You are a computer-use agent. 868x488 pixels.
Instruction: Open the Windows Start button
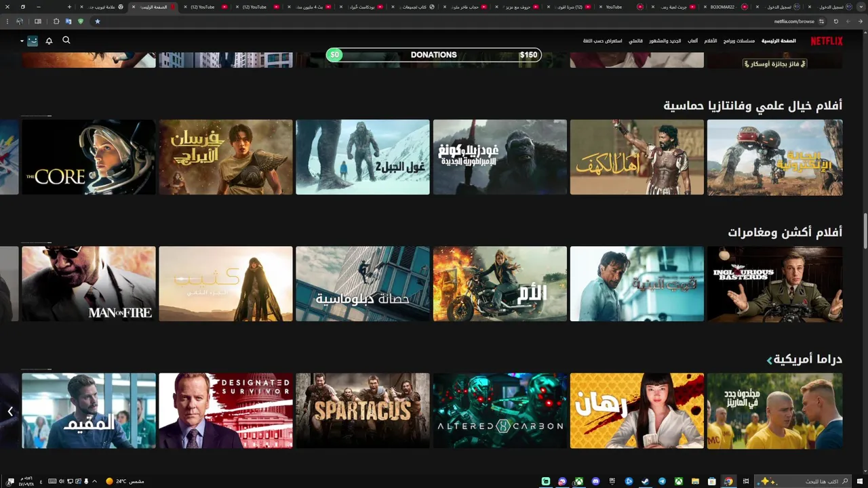click(x=860, y=481)
